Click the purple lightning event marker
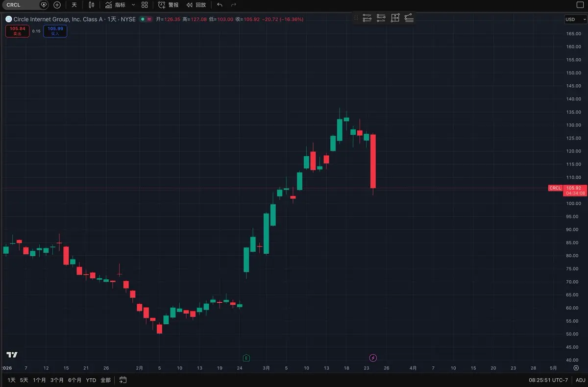 (373, 358)
